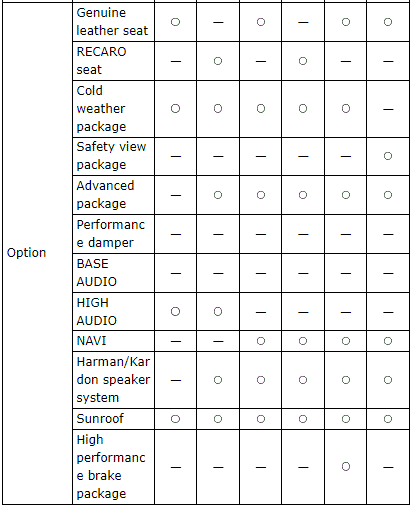
Task: Click the dash in Cold weather package row
Action: tap(388, 109)
